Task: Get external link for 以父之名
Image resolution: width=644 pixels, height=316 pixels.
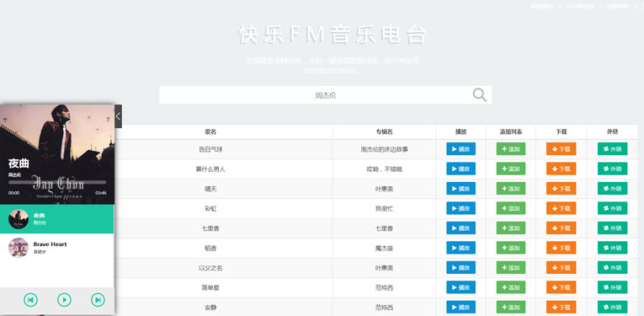Action: [612, 267]
